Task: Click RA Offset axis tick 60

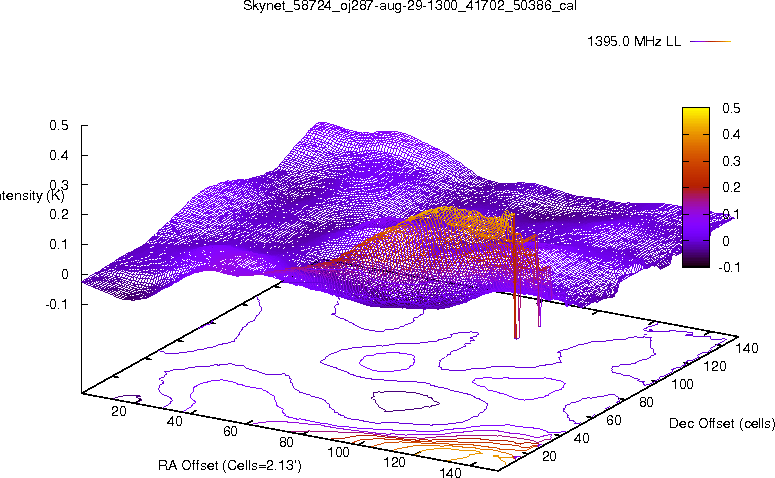Action: coord(230,432)
